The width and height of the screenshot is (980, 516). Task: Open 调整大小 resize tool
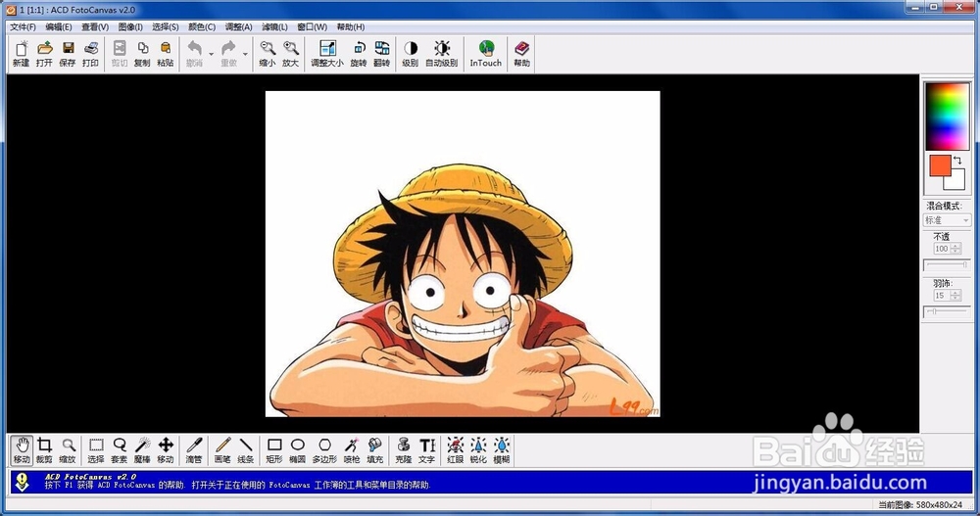point(327,54)
